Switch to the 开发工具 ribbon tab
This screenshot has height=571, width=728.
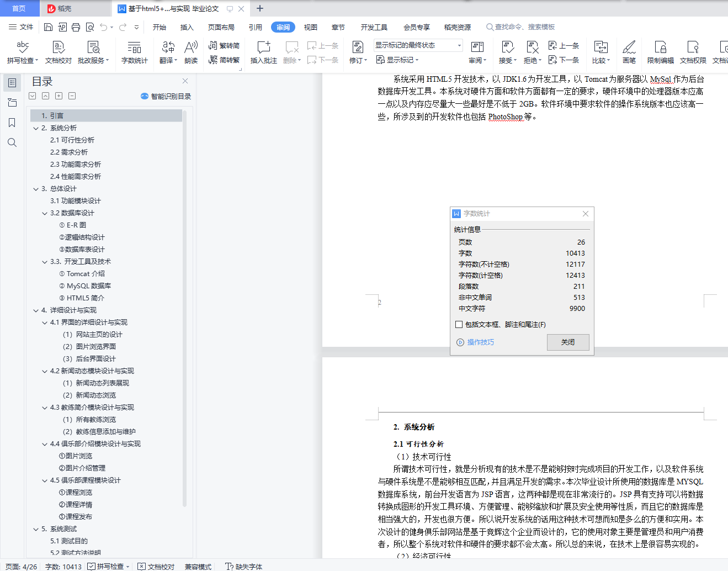pos(374,27)
